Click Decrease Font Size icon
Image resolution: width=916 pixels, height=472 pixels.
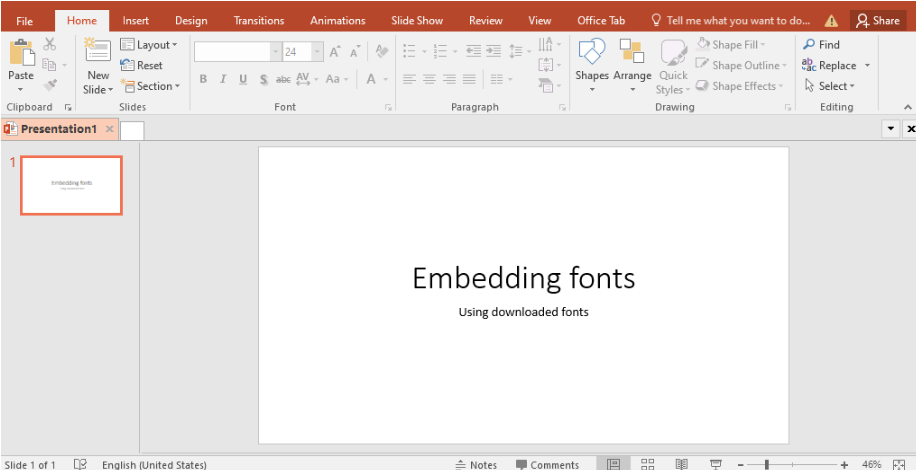tap(355, 52)
